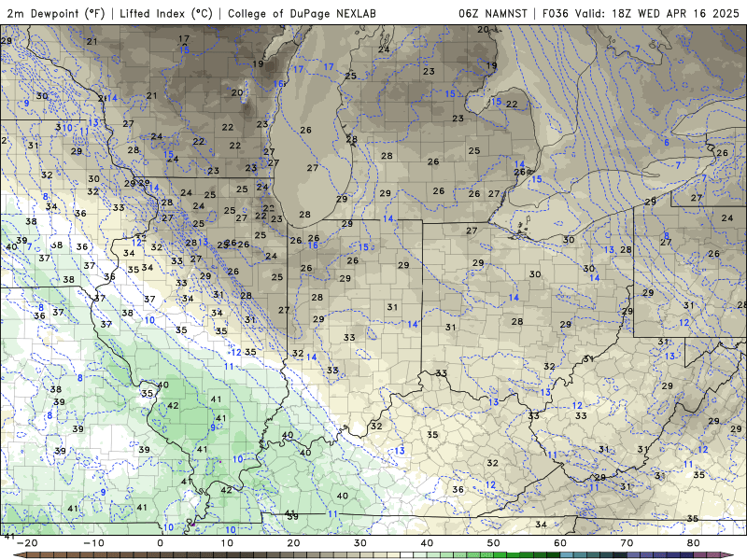The image size is (747, 560).
Task: Click the "College of DuPage NEXLAB" label
Action: pyautogui.click(x=302, y=13)
